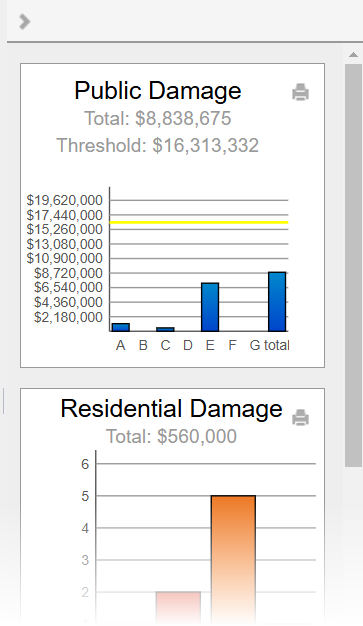The height and width of the screenshot is (626, 363).
Task: Expand the panel with the chevron arrow
Action: pyautogui.click(x=24, y=22)
